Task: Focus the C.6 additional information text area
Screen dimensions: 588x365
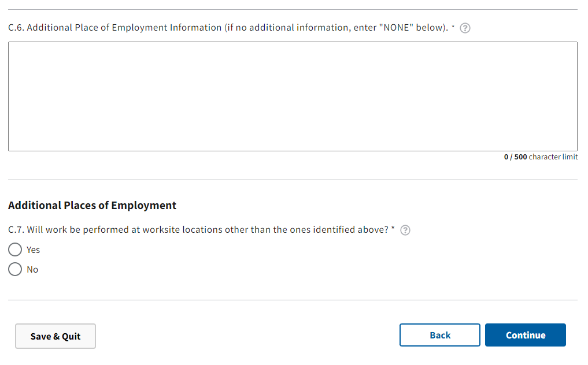Action: [293, 96]
